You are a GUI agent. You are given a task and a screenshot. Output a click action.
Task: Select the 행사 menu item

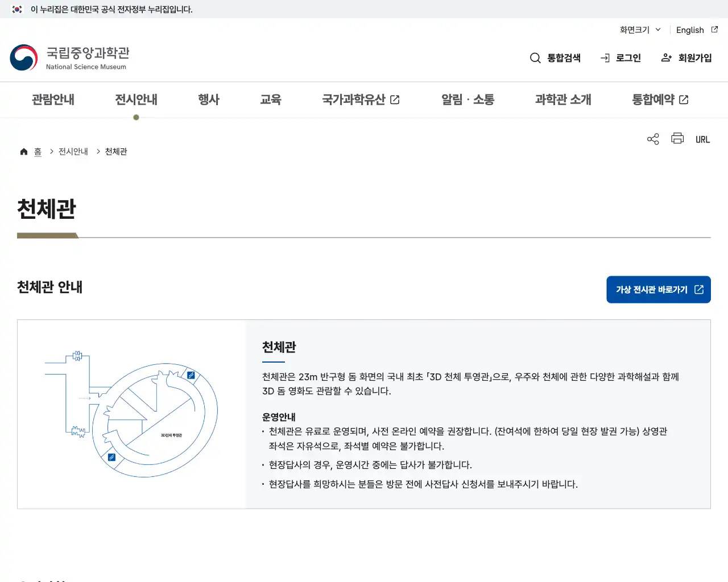coord(208,99)
